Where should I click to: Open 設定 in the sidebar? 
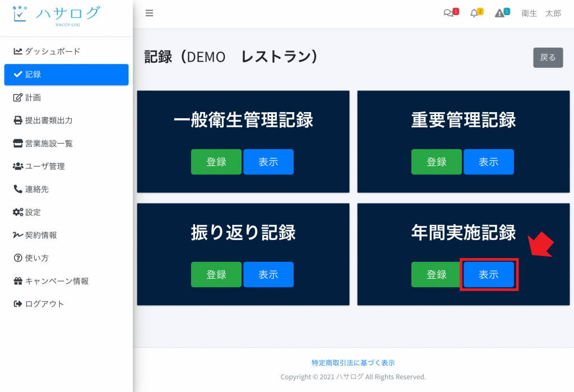pos(66,212)
